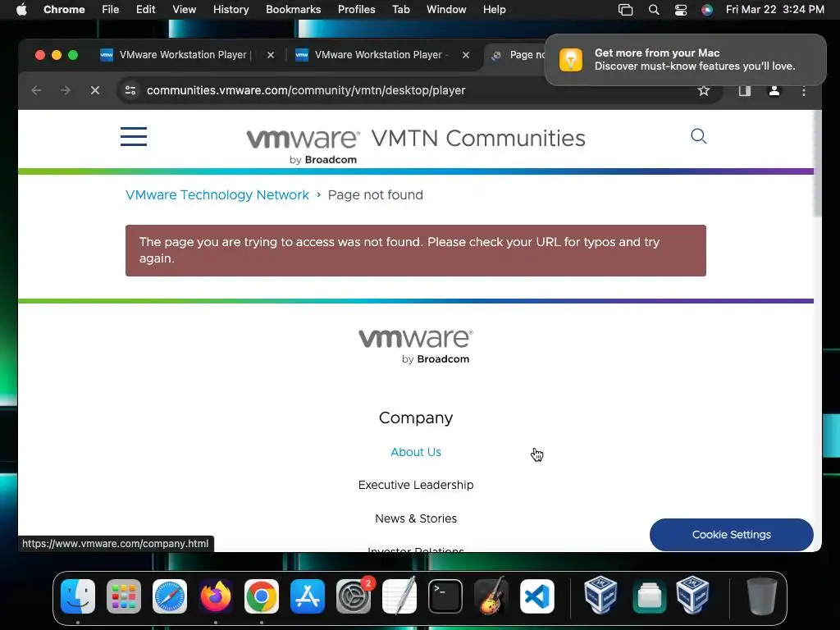Open Finder from the Dock
The width and height of the screenshot is (840, 630).
[78, 596]
